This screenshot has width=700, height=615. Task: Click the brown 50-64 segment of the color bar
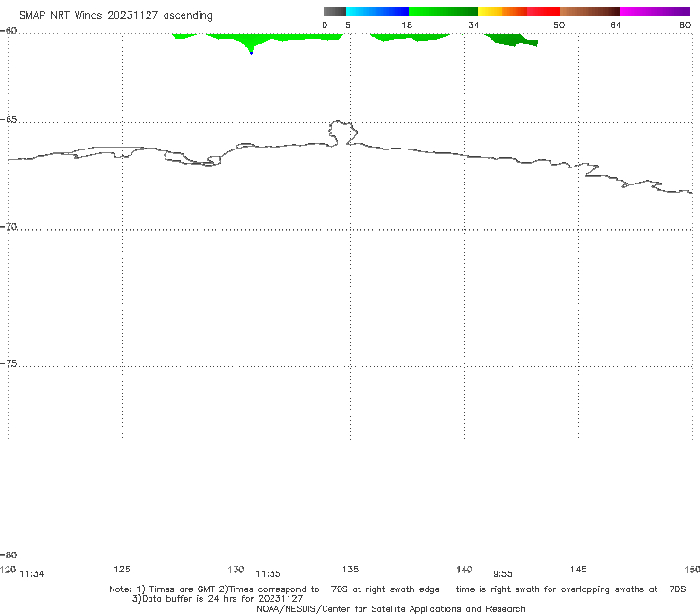click(589, 11)
